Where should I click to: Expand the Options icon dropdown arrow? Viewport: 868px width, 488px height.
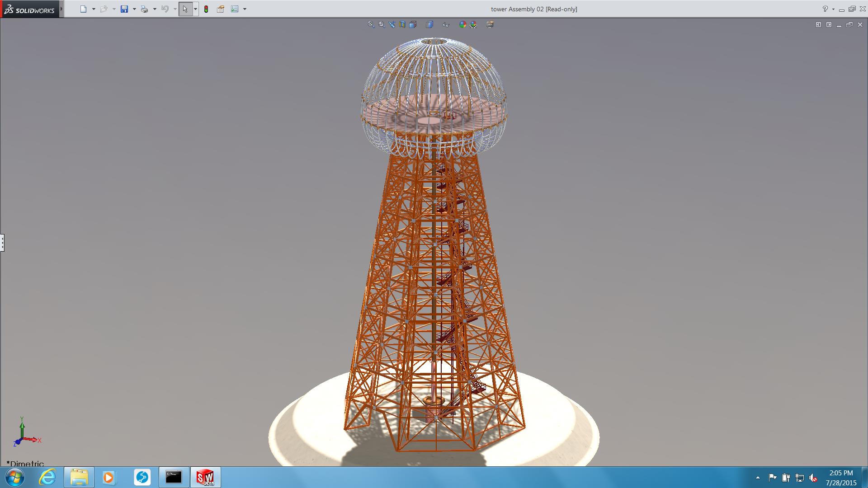point(245,9)
